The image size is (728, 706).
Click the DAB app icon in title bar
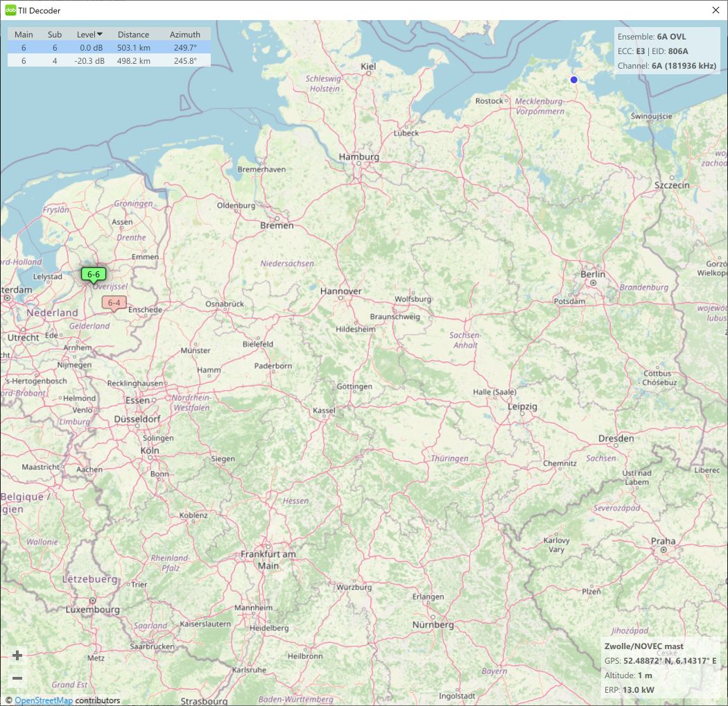10,10
